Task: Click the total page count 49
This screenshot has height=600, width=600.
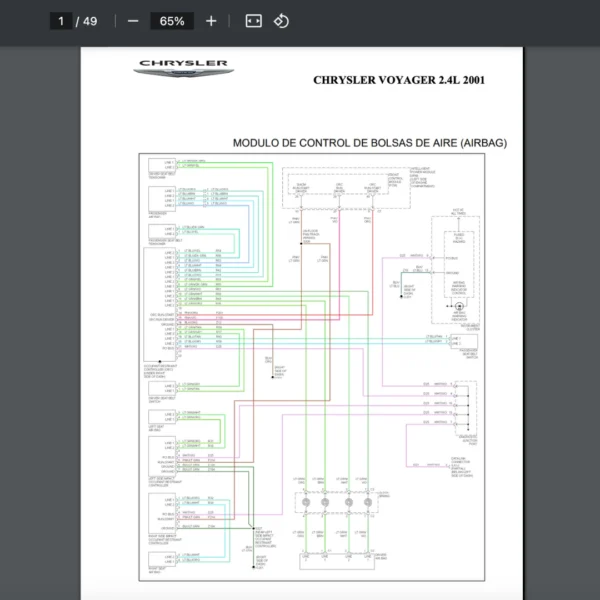Action: pyautogui.click(x=90, y=21)
